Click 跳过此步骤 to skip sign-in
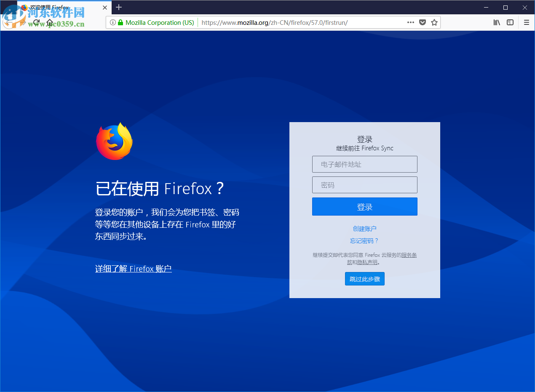The height and width of the screenshot is (392, 535). [364, 278]
